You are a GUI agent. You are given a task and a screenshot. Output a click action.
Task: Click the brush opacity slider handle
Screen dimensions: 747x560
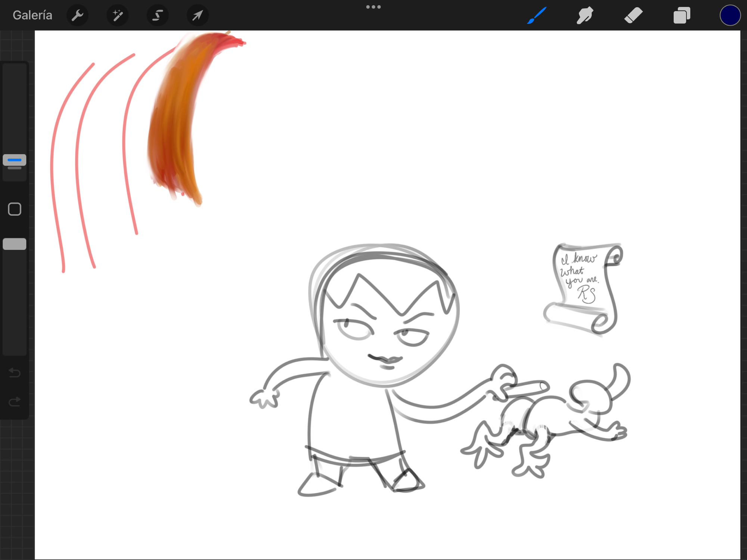pos(15,244)
